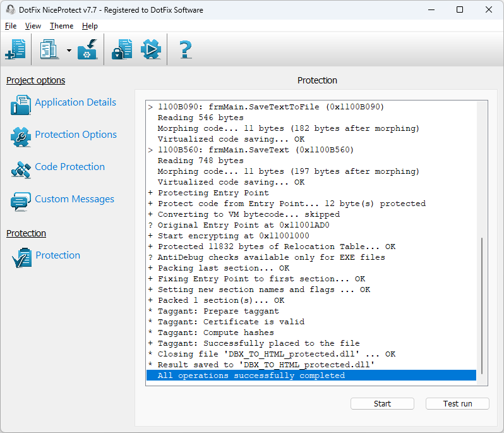The image size is (504, 433).
Task: Open the Code Protection link
Action: pos(69,167)
